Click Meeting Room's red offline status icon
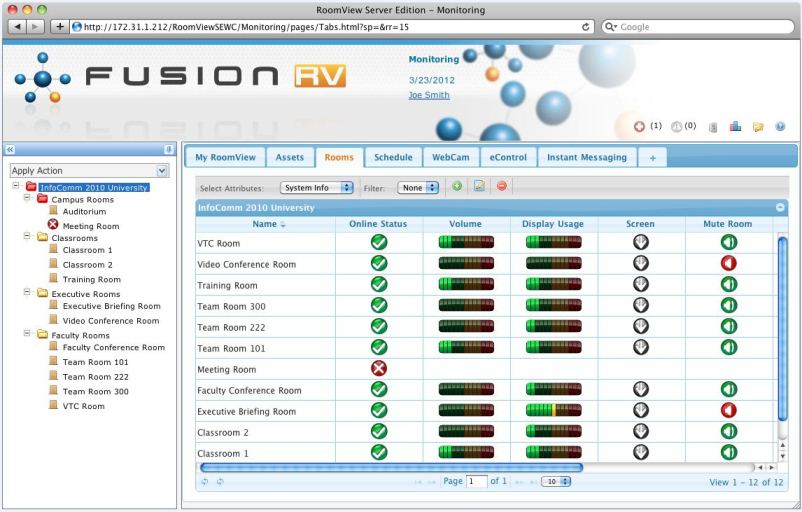The height and width of the screenshot is (512, 802). pos(379,368)
